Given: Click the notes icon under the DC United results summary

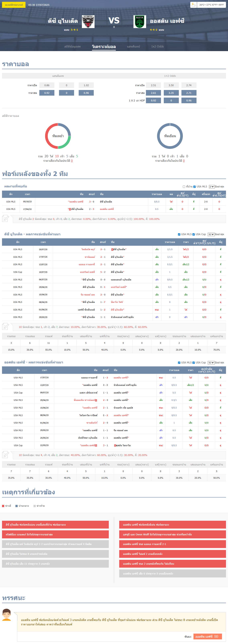Looking at the screenshot, I should (x=5, y=327).
